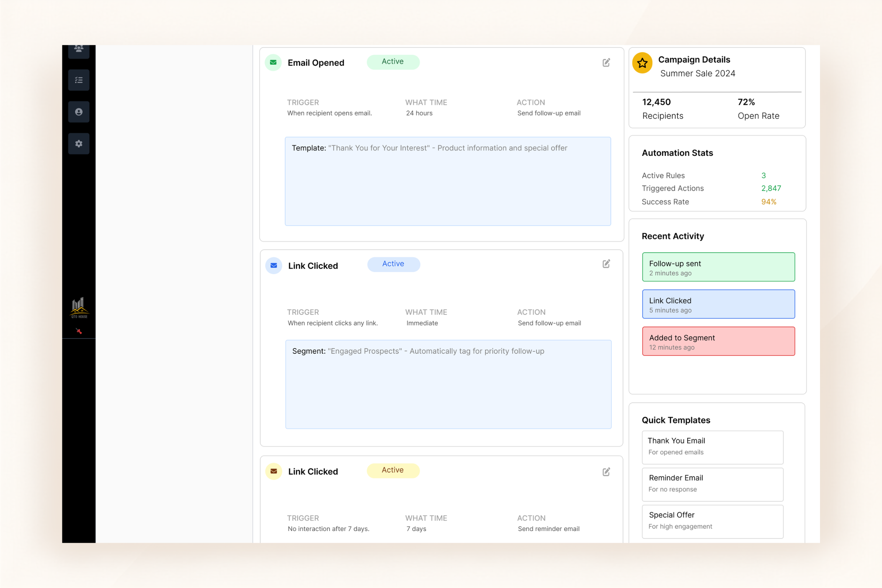Open the Link Clicked 5 minutes ago activity
882x588 pixels.
718,304
